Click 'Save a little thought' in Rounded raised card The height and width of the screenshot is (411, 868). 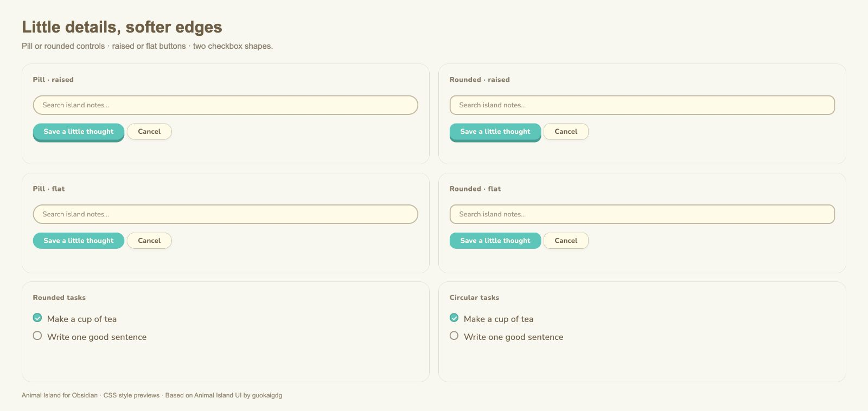click(x=495, y=132)
